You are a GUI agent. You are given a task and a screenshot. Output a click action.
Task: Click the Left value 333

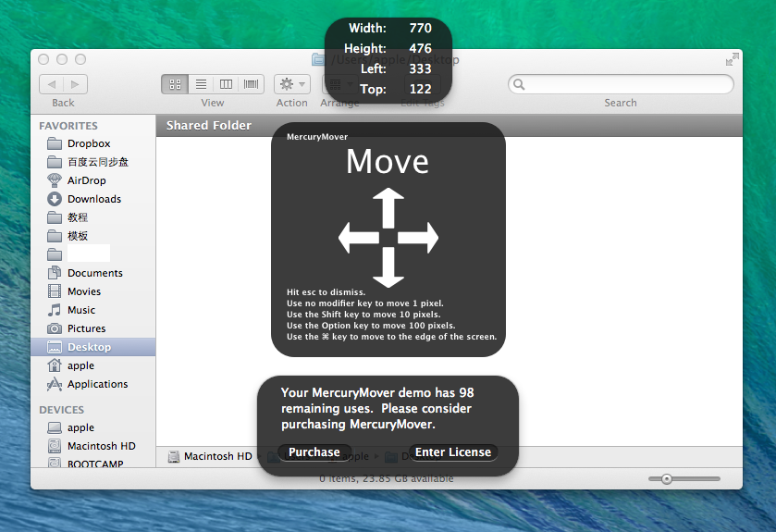(421, 68)
